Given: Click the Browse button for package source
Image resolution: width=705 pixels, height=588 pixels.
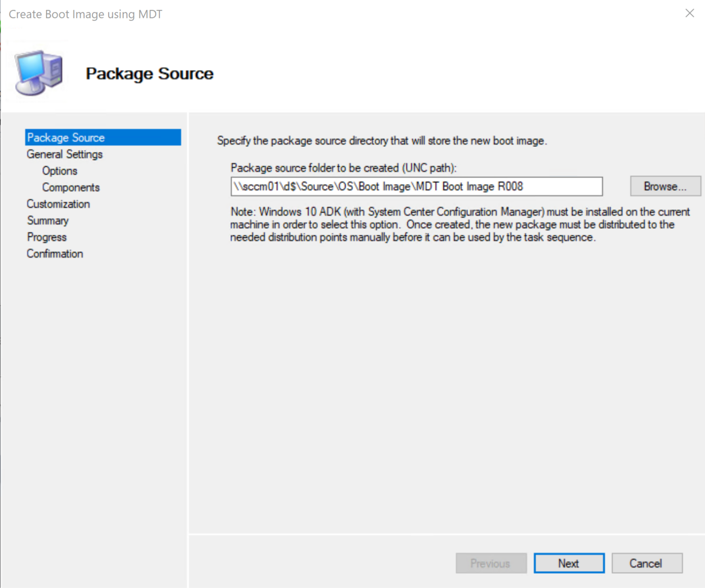Looking at the screenshot, I should (x=665, y=186).
